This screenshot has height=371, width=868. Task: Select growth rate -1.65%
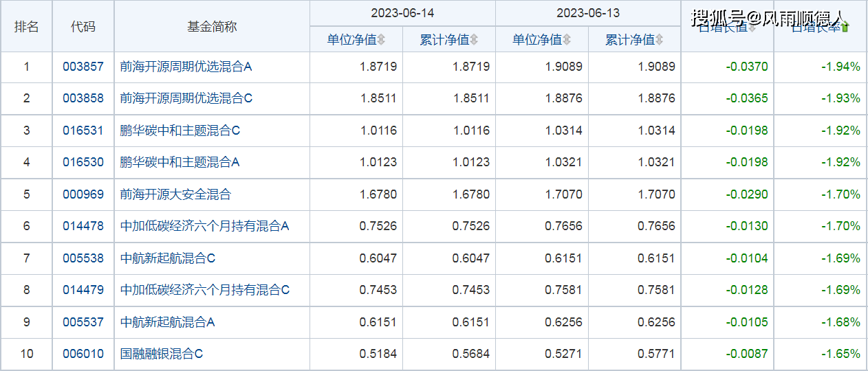[840, 354]
